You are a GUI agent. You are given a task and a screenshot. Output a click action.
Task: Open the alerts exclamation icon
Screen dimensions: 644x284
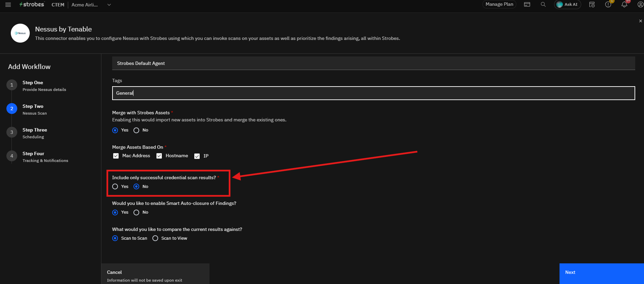click(x=608, y=4)
